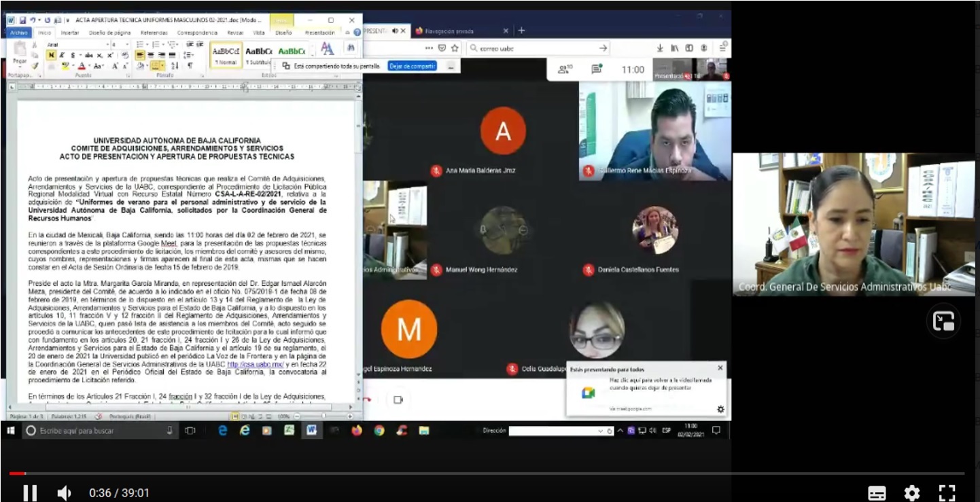This screenshot has height=502, width=980.
Task: Click the font color red A icon
Action: tap(81, 66)
